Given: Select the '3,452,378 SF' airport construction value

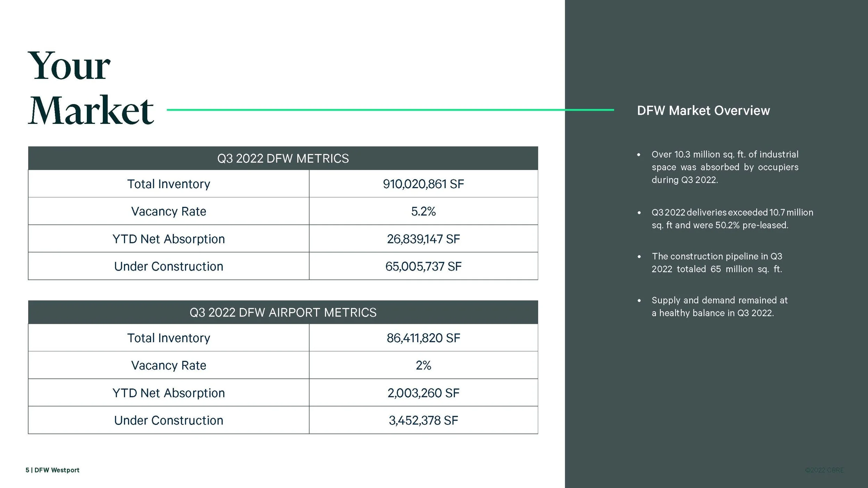Looking at the screenshot, I should 424,420.
